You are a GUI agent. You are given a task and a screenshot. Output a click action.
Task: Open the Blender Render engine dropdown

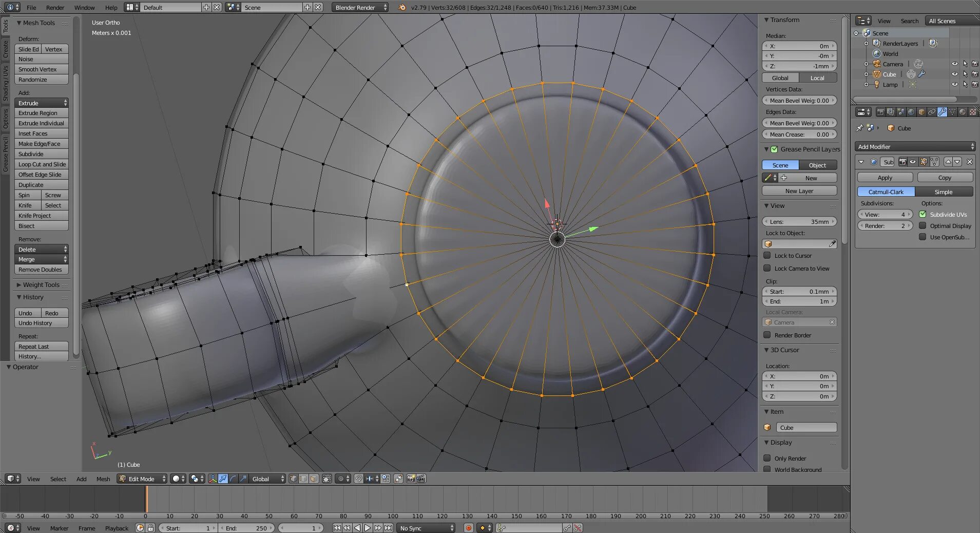[360, 7]
